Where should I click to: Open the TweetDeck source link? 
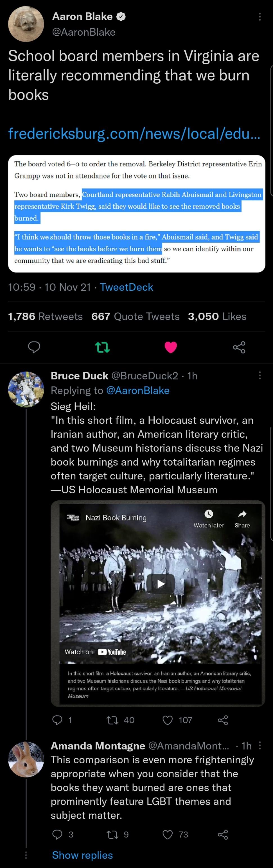click(x=126, y=287)
